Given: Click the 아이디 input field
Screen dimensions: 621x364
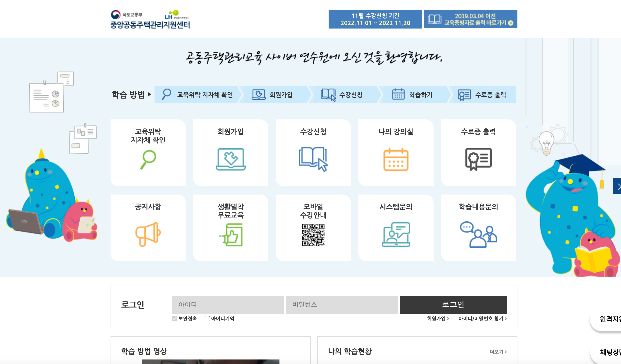Looking at the screenshot, I should 228,305.
